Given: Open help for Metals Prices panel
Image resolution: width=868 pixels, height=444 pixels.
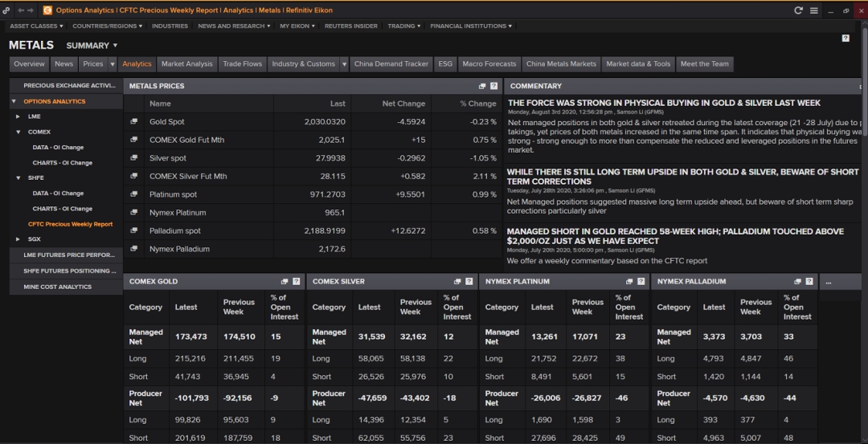Looking at the screenshot, I should point(493,86).
